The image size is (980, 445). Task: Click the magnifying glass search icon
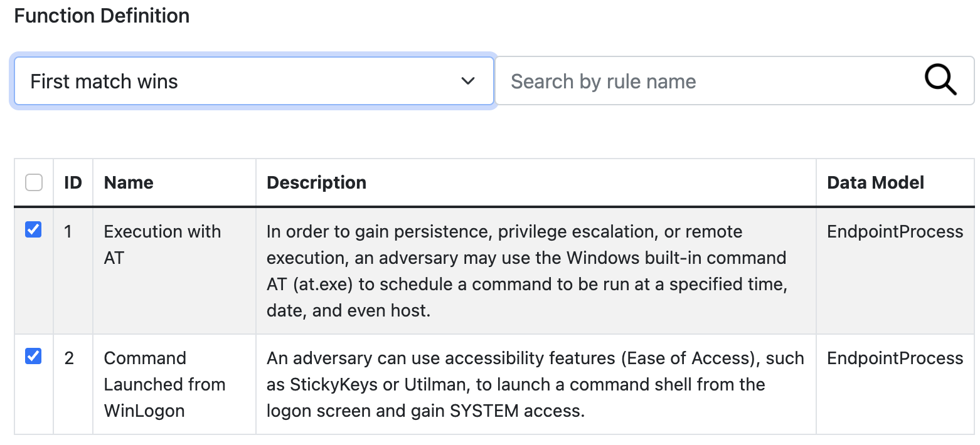(940, 81)
